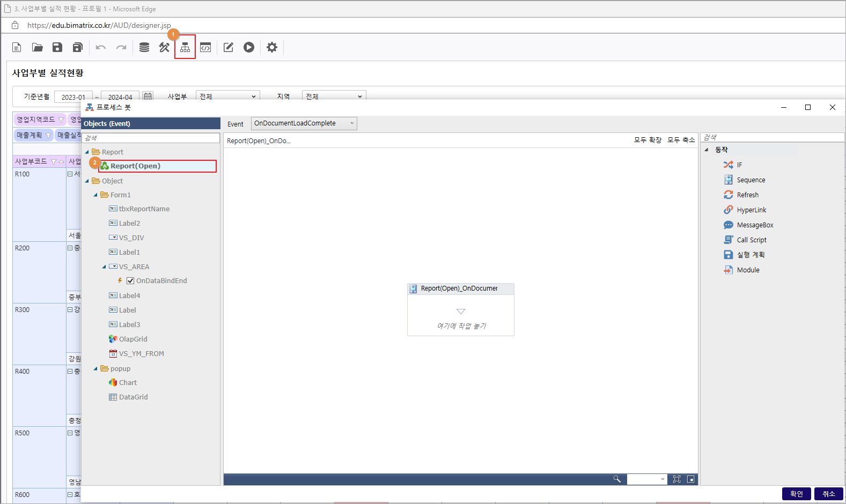Collapse the R600 row group
846x504 pixels.
pos(70,494)
